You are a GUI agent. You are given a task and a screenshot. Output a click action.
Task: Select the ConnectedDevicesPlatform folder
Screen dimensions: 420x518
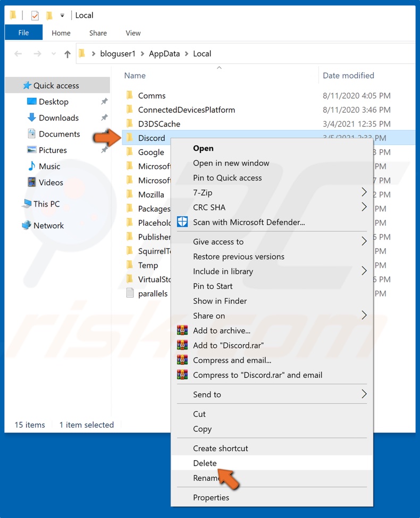pyautogui.click(x=186, y=109)
